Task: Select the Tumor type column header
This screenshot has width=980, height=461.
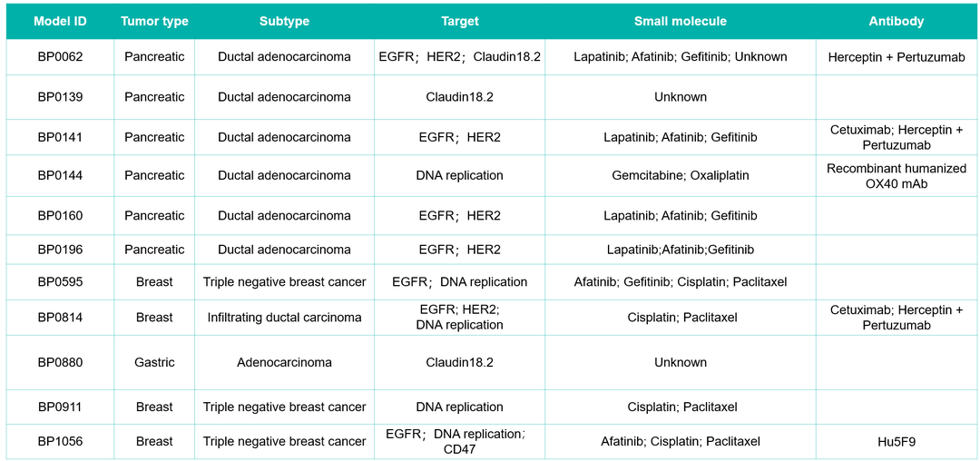Action: (154, 21)
